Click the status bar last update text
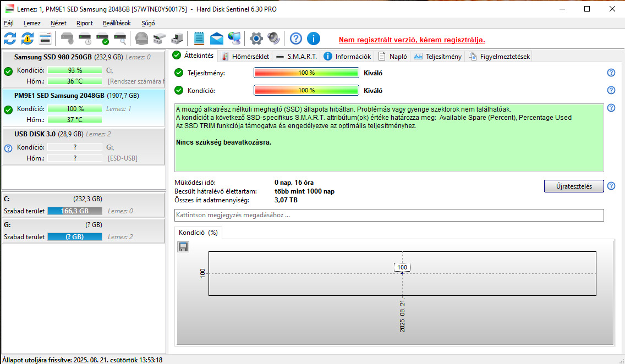This screenshot has width=625, height=364. [83, 360]
